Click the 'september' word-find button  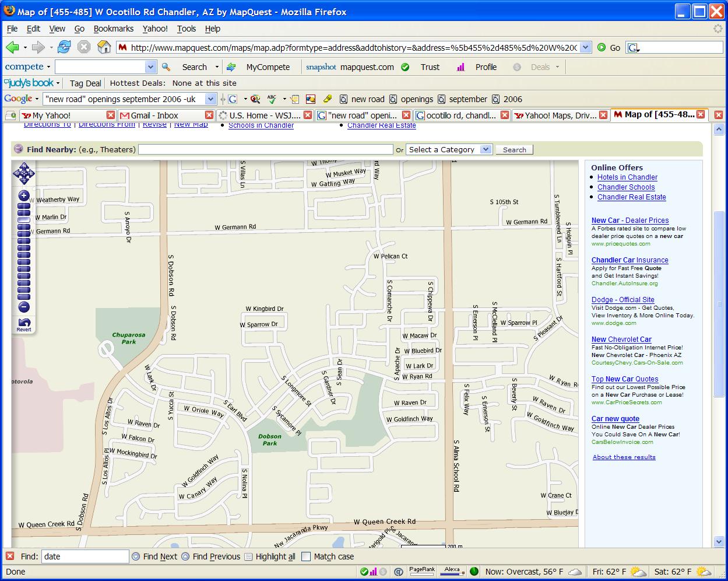(x=462, y=99)
